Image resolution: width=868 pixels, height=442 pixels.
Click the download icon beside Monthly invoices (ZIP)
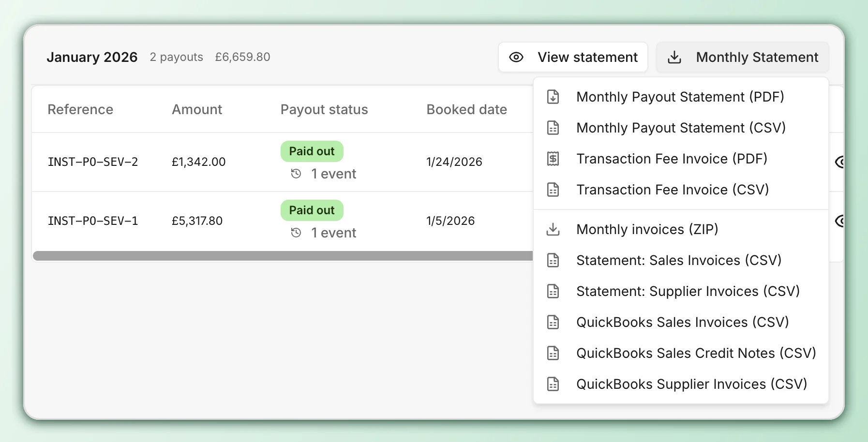(x=553, y=229)
